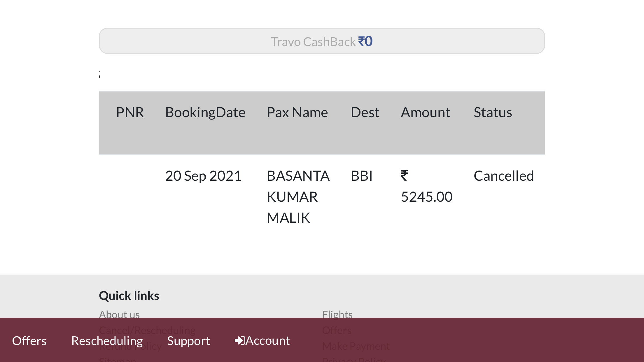Click the BookingDate column header
Viewport: 644px width, 362px height.
pyautogui.click(x=205, y=113)
